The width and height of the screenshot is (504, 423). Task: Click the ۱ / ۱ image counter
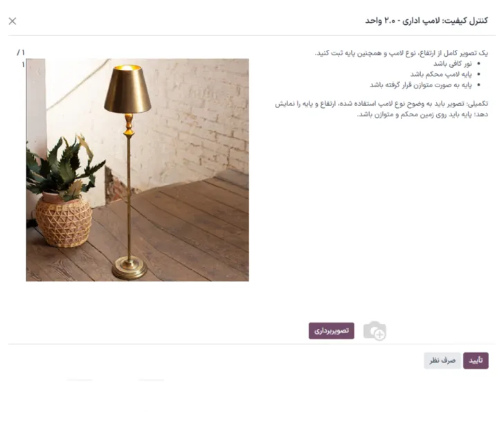click(x=21, y=58)
